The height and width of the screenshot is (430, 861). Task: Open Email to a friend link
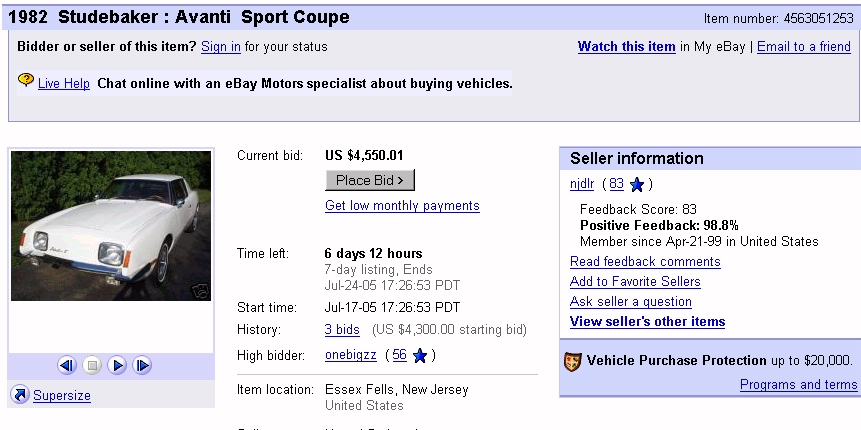(x=803, y=47)
